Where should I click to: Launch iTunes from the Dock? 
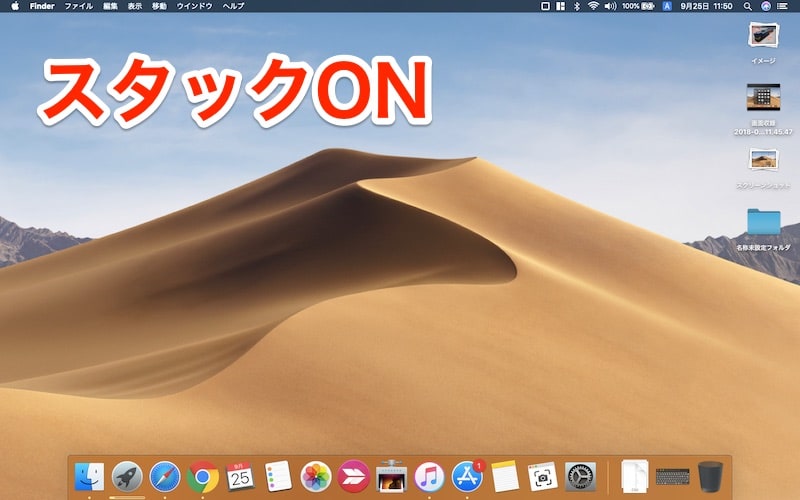429,476
